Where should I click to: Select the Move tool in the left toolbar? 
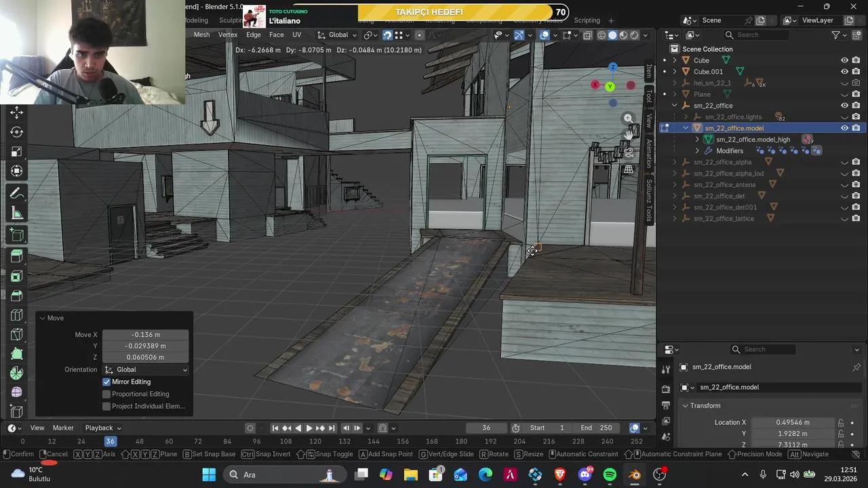17,113
